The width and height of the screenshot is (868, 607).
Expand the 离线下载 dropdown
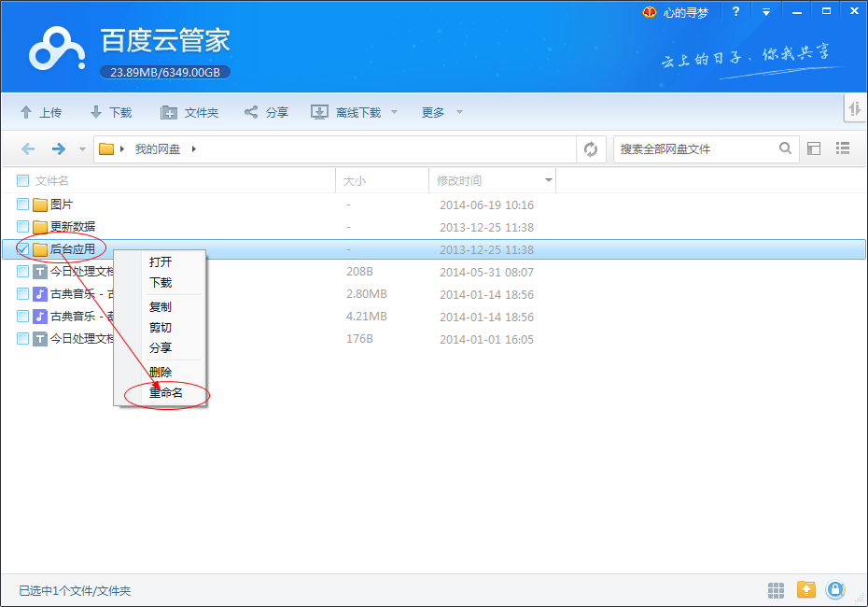395,111
